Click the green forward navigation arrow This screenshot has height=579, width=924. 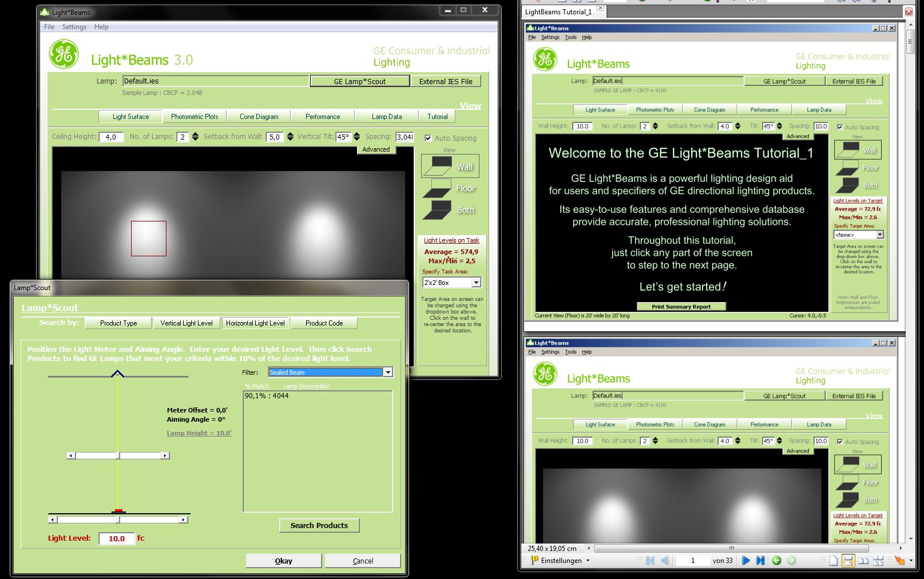[791, 561]
